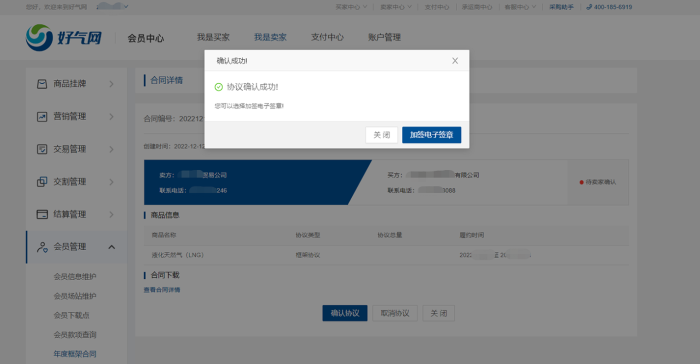Click the 结算管理 card icon
Viewport: 700px width, 364px height.
click(42, 214)
